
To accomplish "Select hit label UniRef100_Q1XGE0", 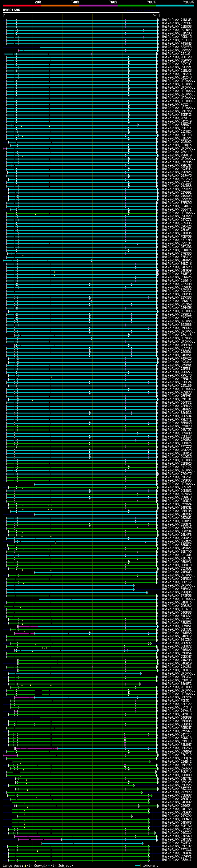I will point(177,131).
